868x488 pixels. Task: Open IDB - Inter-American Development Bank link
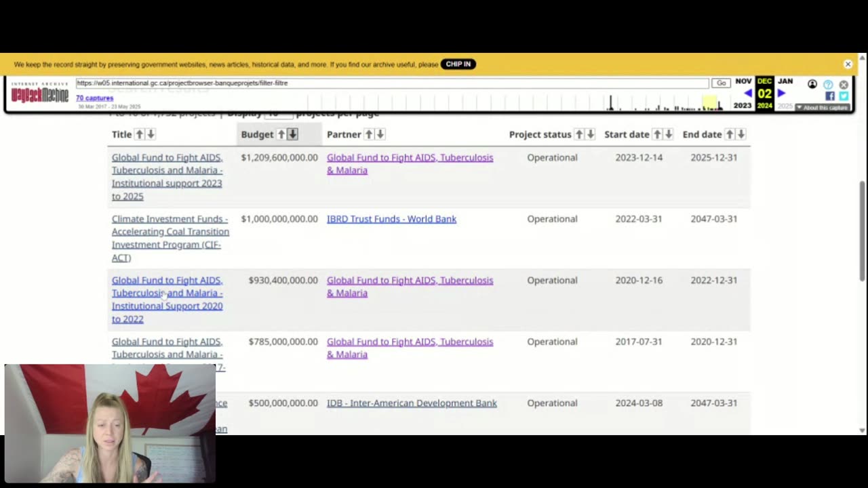pyautogui.click(x=412, y=403)
